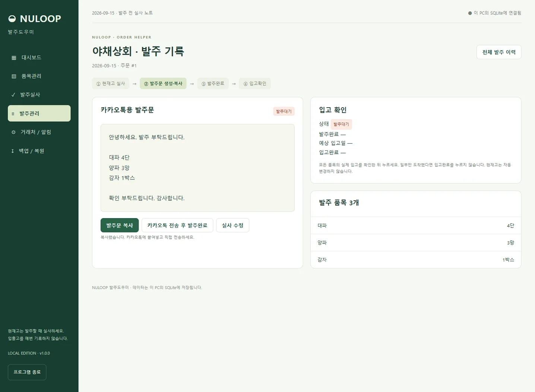Click the lines icon beside 발주관리
535x392 pixels.
(13, 114)
